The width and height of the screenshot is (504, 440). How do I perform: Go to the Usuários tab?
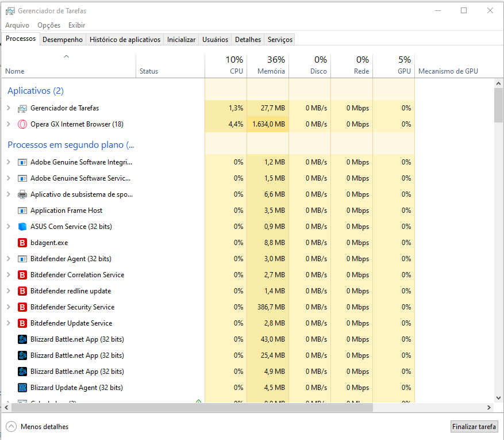(x=215, y=40)
